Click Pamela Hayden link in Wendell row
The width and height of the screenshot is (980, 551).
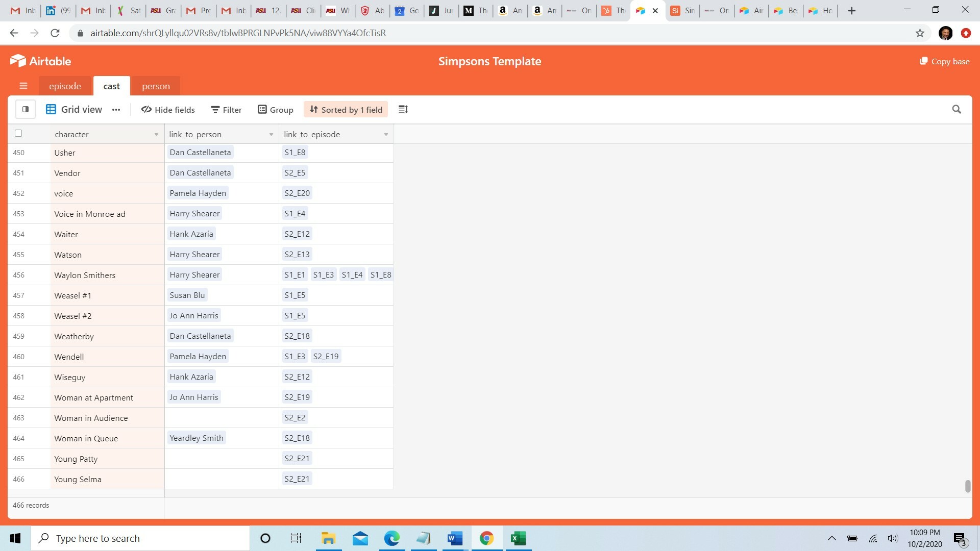coord(198,356)
